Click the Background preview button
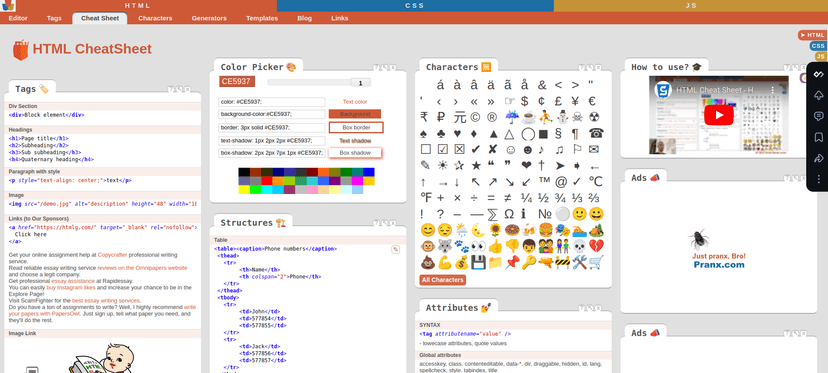Screen dimensions: 828x373 [355, 114]
